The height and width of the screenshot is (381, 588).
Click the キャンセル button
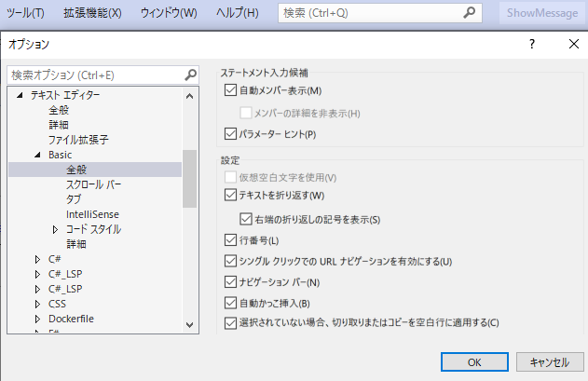click(550, 361)
